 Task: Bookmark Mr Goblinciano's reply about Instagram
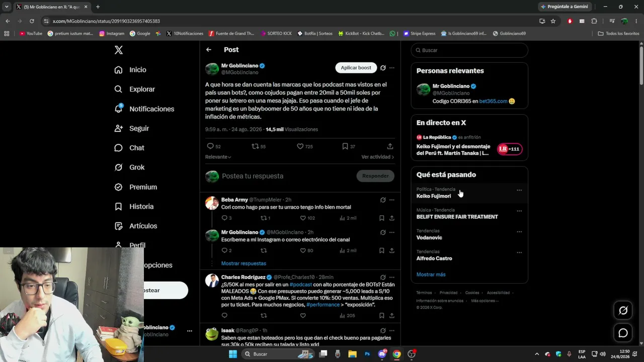[x=381, y=250]
